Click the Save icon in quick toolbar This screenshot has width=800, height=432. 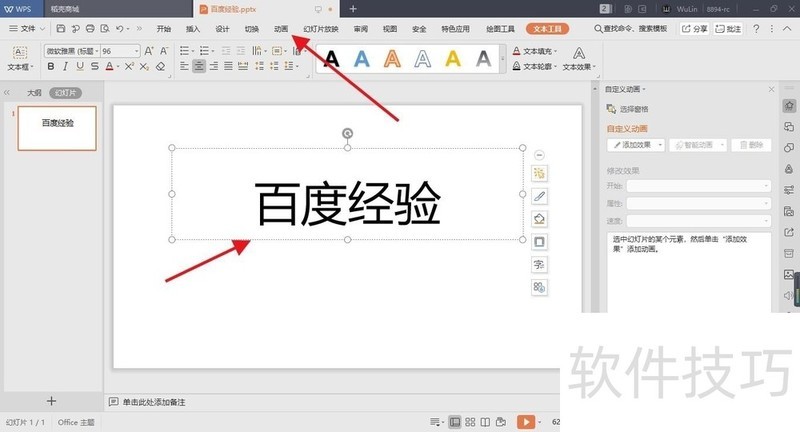(61, 29)
